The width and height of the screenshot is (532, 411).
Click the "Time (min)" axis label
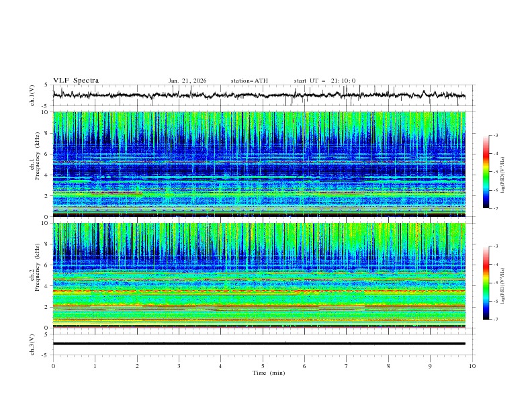(269, 373)
